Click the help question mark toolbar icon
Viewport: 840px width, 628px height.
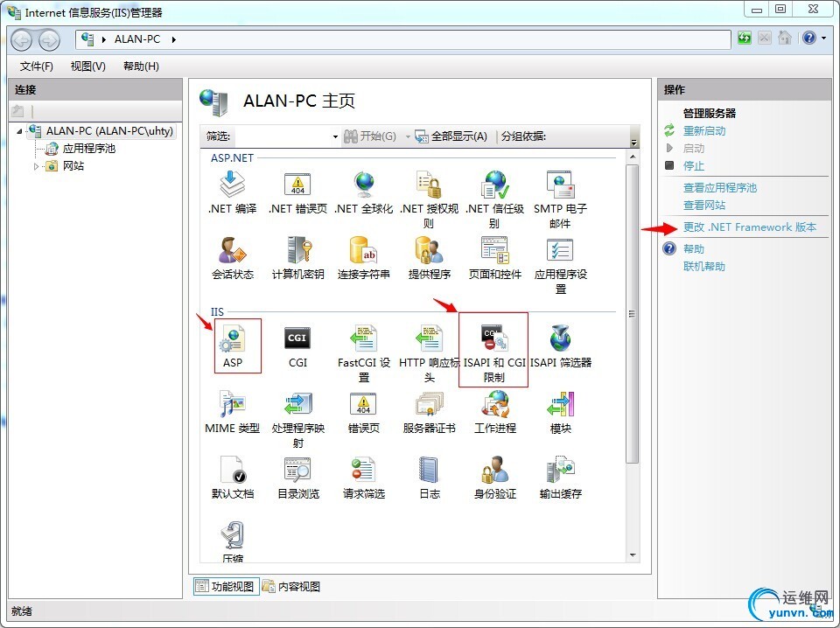[808, 38]
